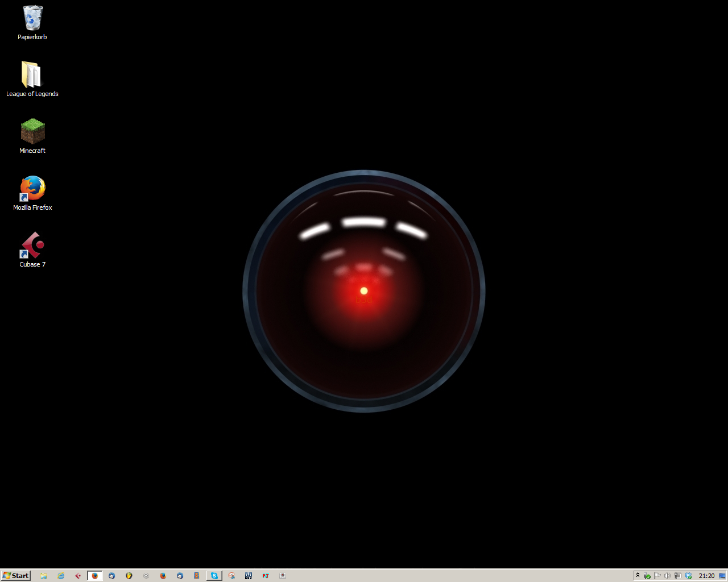Switch to the Skype taskbar button
The width and height of the screenshot is (728, 582).
click(214, 576)
